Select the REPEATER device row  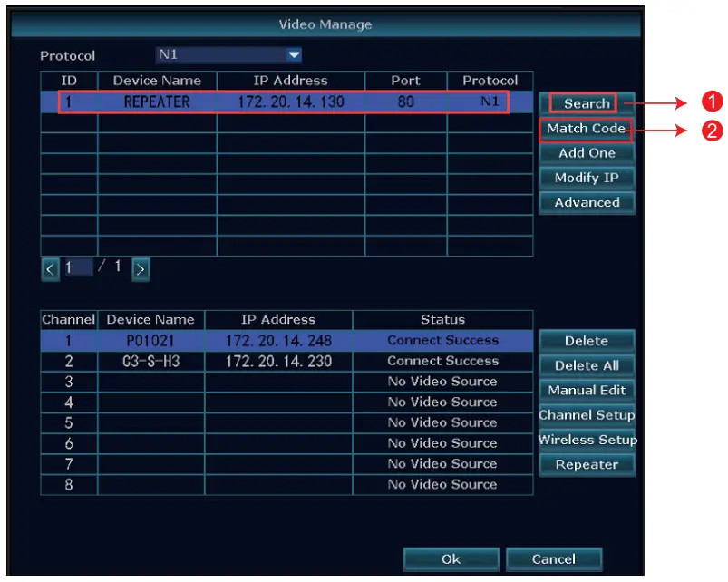[285, 102]
